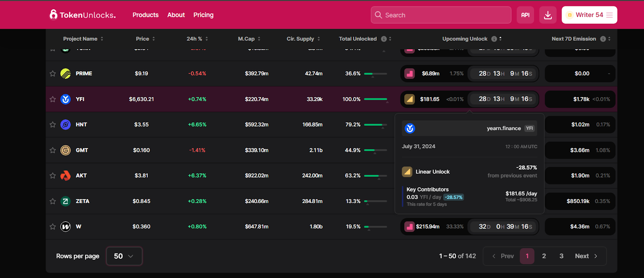Click the W token logo icon

click(x=66, y=227)
